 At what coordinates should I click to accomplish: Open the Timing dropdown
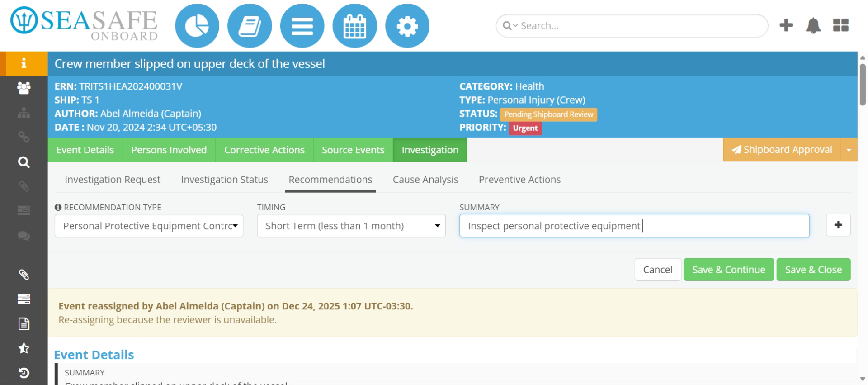point(351,226)
